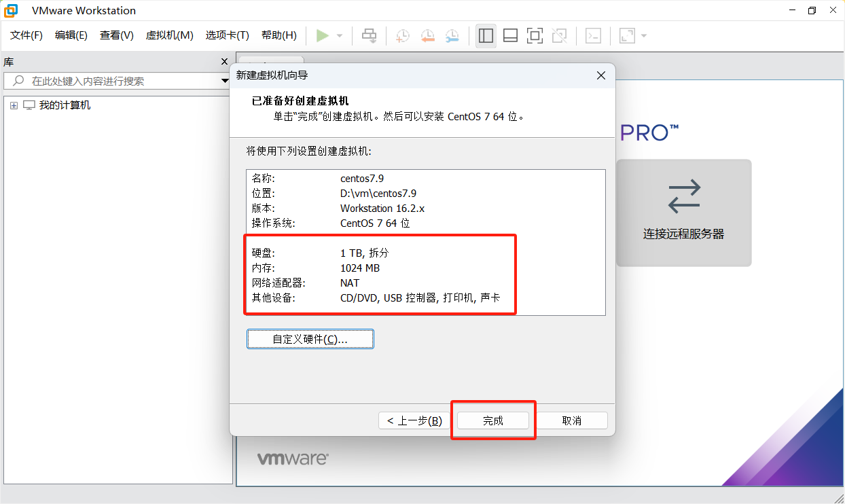Image resolution: width=845 pixels, height=504 pixels.
Task: Open the 文件(F) menu
Action: pyautogui.click(x=26, y=35)
